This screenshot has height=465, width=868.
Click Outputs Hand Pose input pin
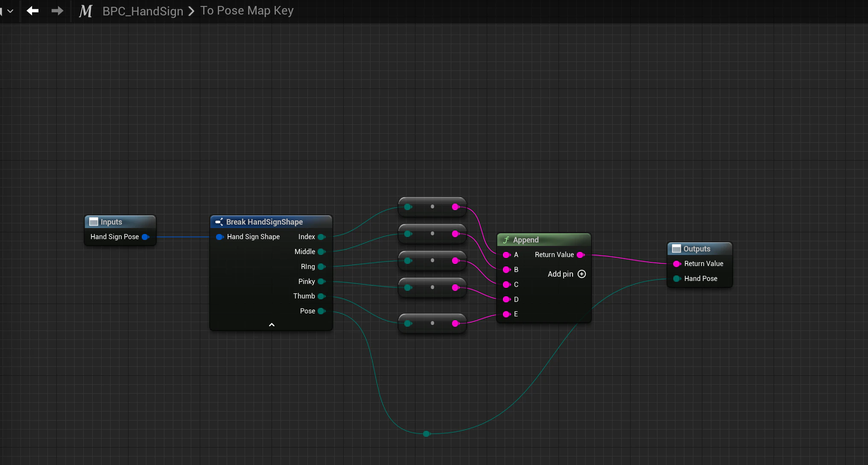coord(677,279)
